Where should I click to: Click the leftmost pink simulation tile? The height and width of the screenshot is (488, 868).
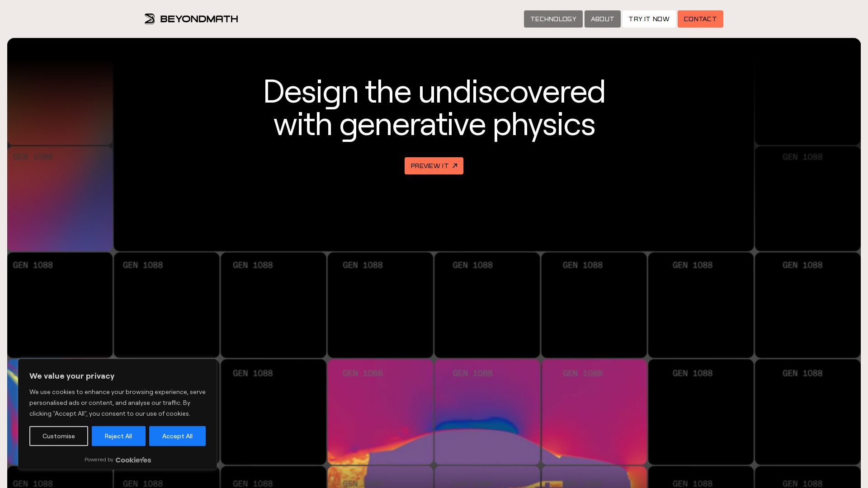380,412
